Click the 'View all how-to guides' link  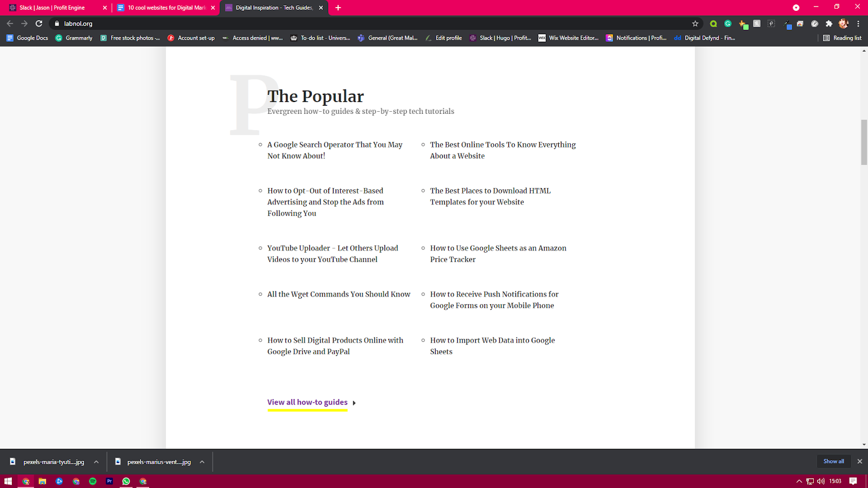point(308,402)
